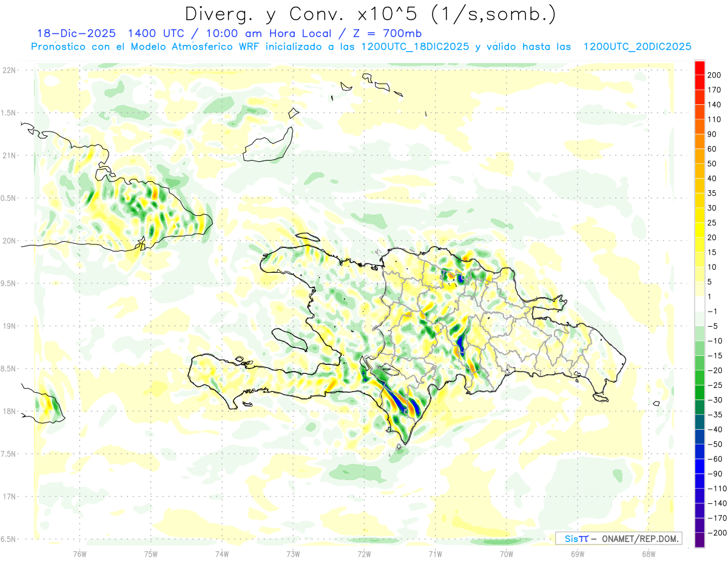Click the '76W' longitude label
The image size is (728, 562).
79,553
